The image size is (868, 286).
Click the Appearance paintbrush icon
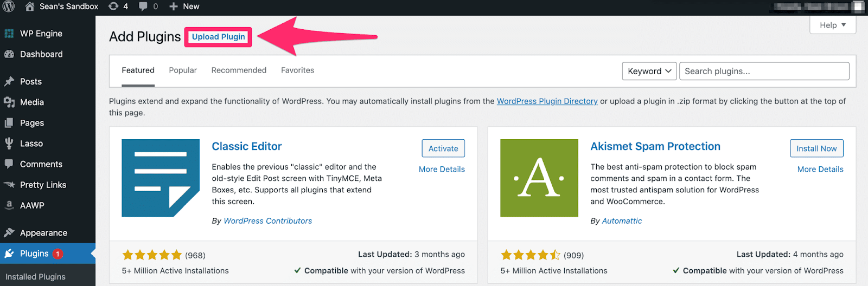click(9, 233)
